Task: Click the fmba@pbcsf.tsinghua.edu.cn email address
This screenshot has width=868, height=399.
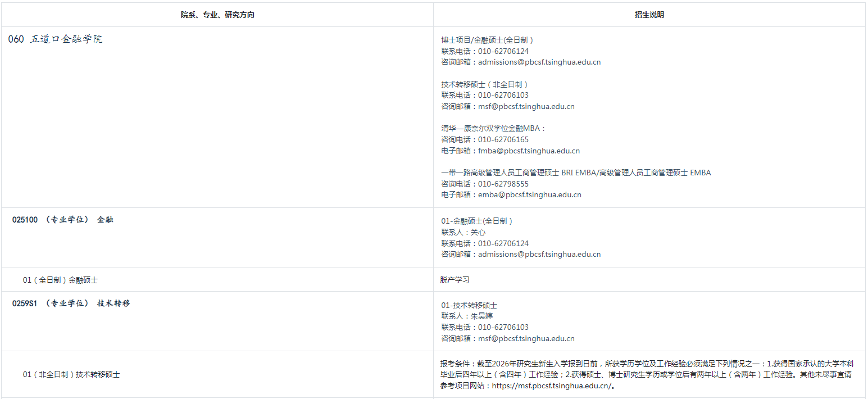Action: tap(529, 151)
